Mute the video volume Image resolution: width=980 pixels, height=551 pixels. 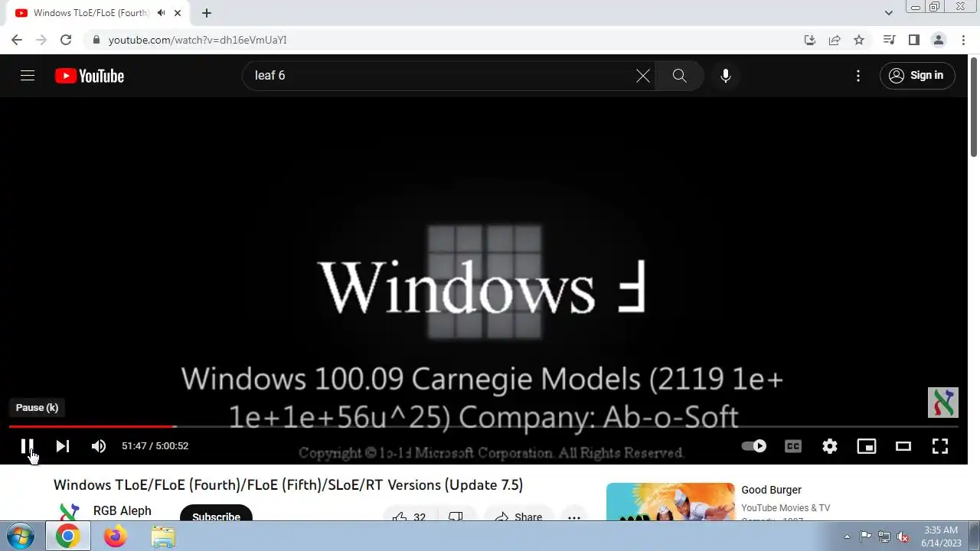coord(99,446)
